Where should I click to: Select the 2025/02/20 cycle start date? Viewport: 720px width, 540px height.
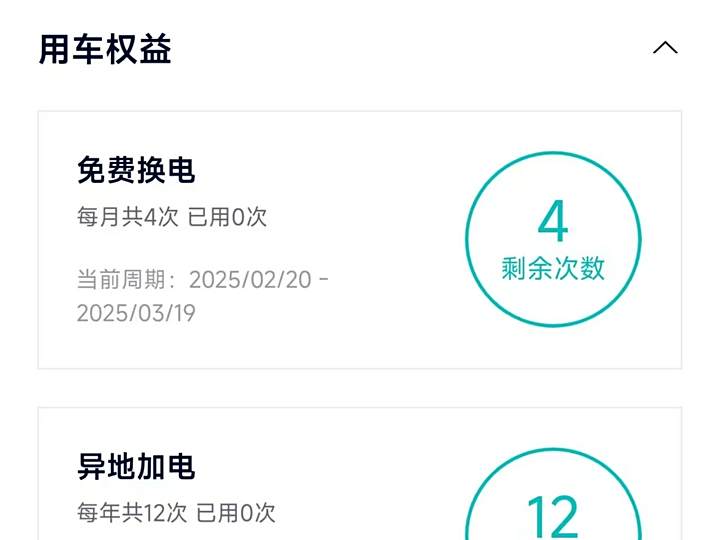pos(250,279)
